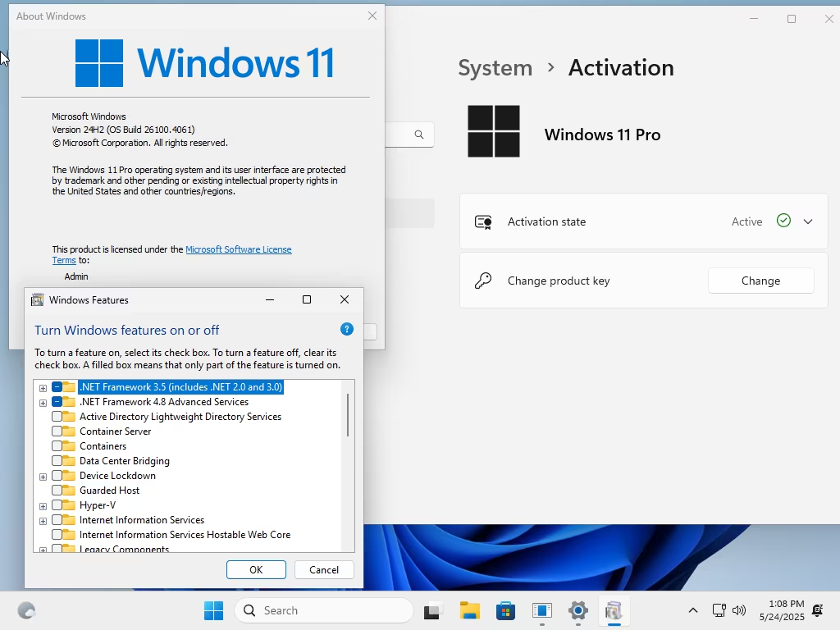The image size is (840, 630).
Task: Toggle the .NET Framework 3.5 checkbox
Action: pyautogui.click(x=57, y=387)
